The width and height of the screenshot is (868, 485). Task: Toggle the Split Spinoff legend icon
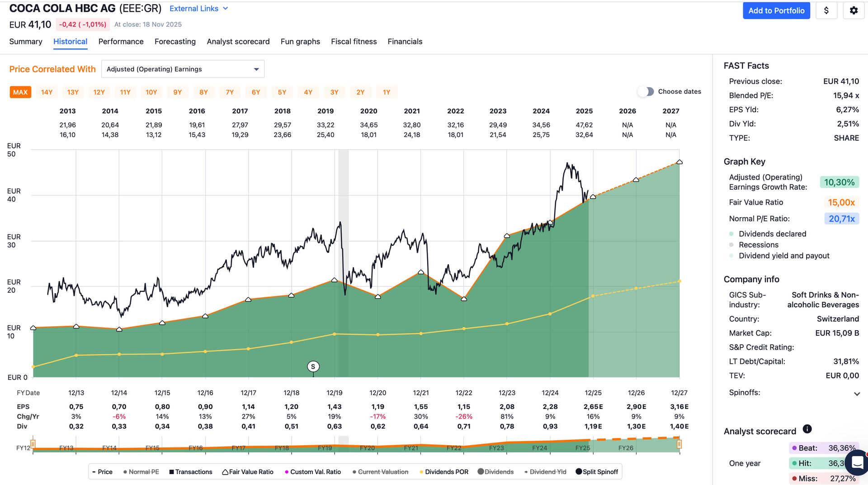pyautogui.click(x=579, y=471)
